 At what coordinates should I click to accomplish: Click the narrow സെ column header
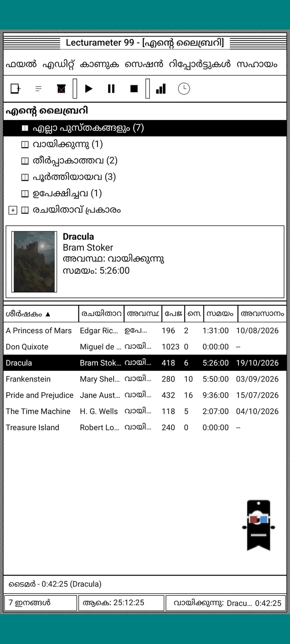pos(194,314)
